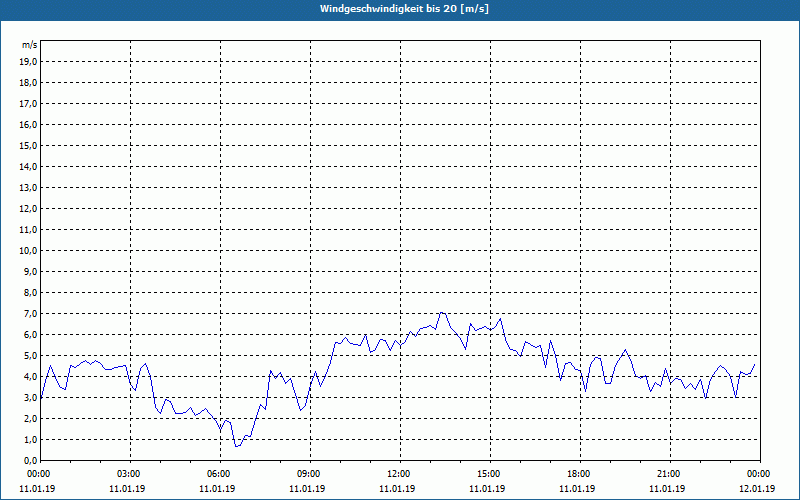Select the 17,0 y-axis label

point(28,104)
